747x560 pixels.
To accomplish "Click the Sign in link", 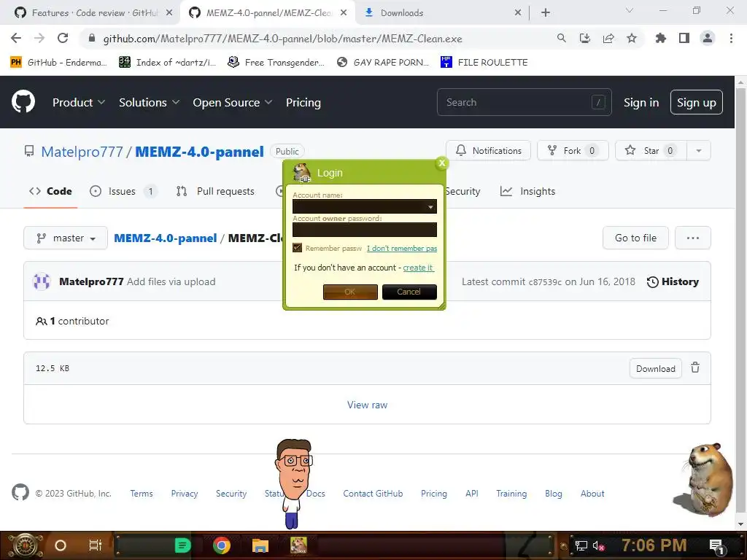I will pyautogui.click(x=641, y=102).
